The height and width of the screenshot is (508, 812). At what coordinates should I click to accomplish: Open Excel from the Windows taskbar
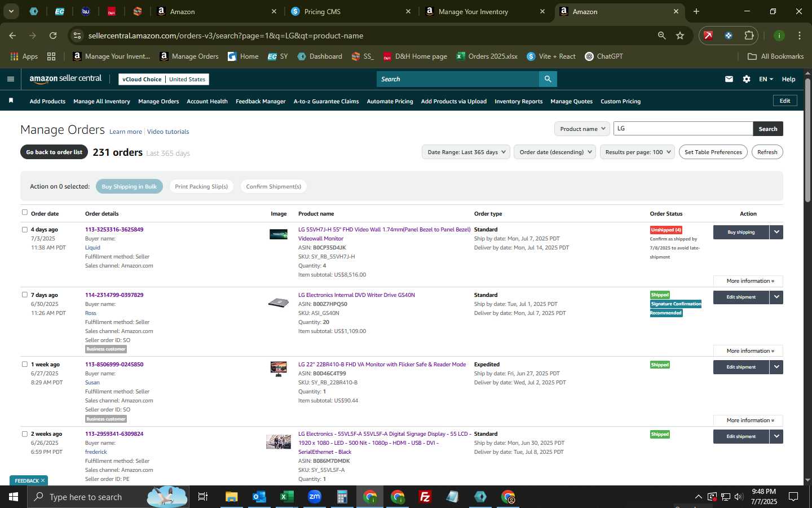coord(286,497)
